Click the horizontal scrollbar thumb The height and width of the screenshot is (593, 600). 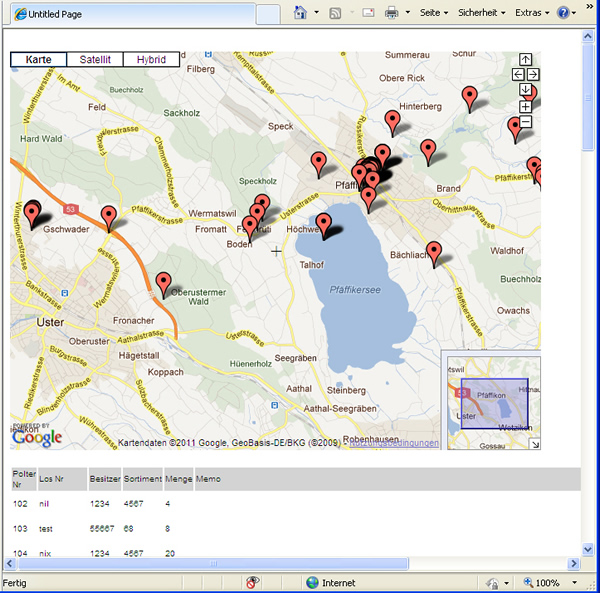[x=214, y=563]
